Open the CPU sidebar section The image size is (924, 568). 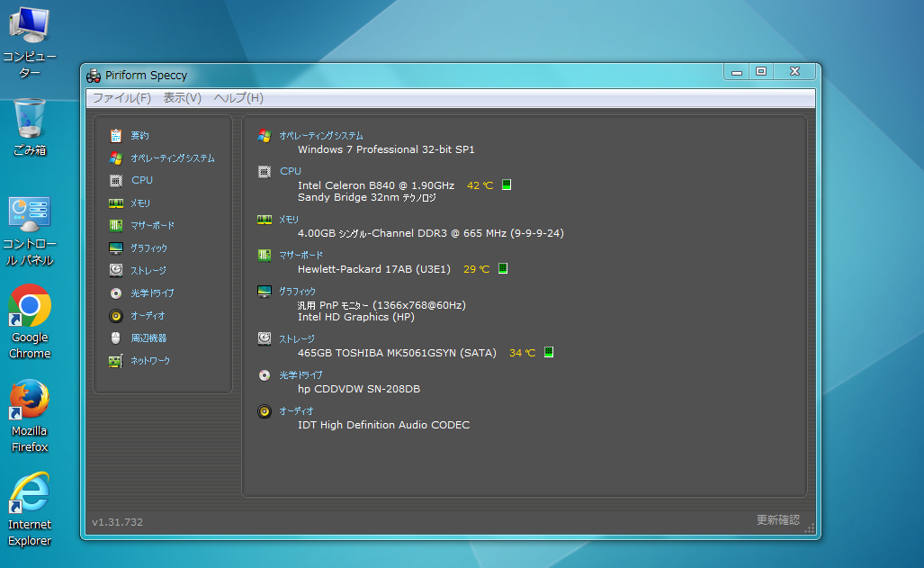coord(142,181)
